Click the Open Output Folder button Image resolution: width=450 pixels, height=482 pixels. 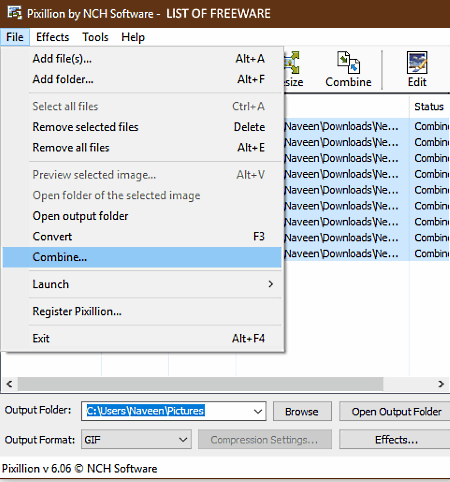coord(396,411)
